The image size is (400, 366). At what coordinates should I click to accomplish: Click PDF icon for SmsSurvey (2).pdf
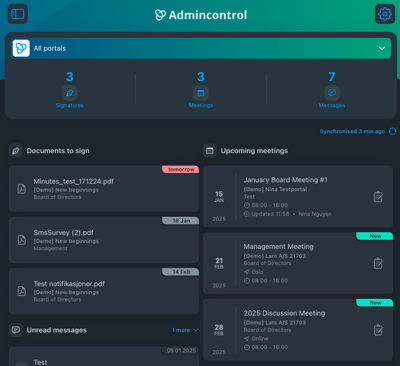tap(22, 240)
